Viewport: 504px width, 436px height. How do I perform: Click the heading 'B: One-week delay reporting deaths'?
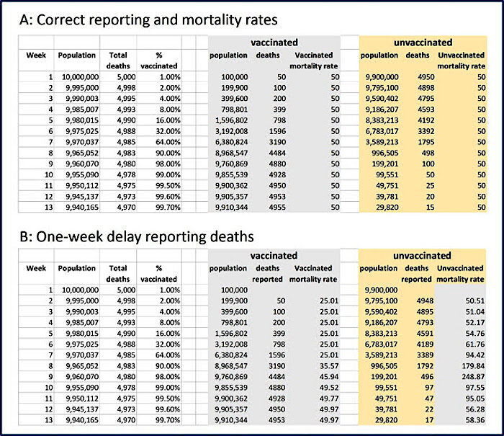pos(137,237)
